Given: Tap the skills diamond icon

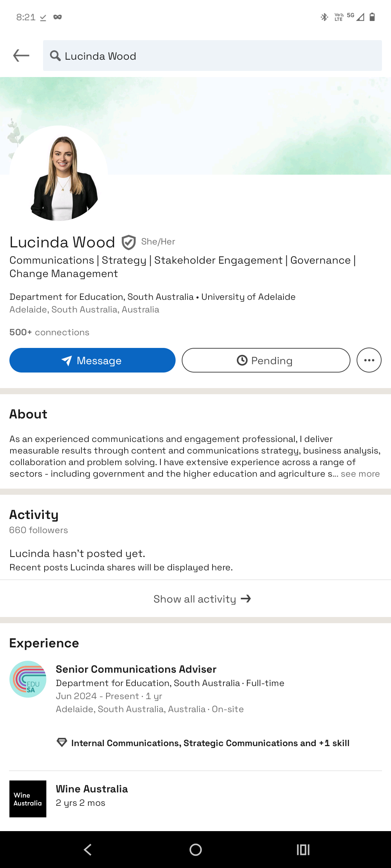Looking at the screenshot, I should (x=62, y=743).
